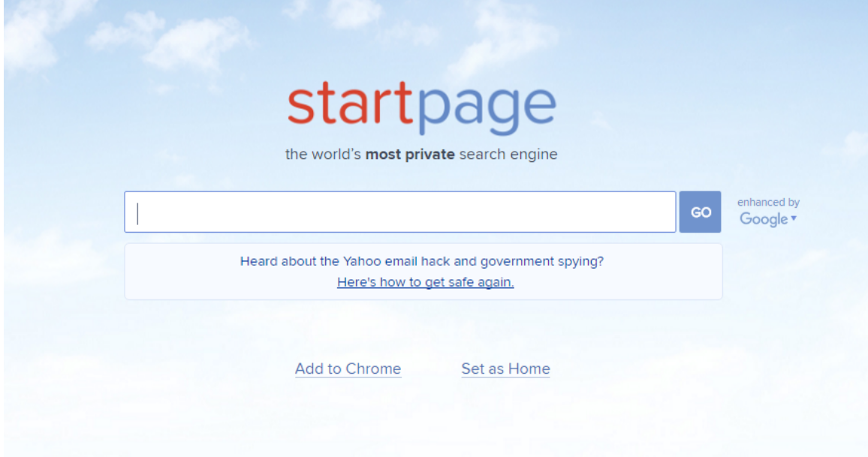Click the red "start" part of the logo

click(x=350, y=104)
